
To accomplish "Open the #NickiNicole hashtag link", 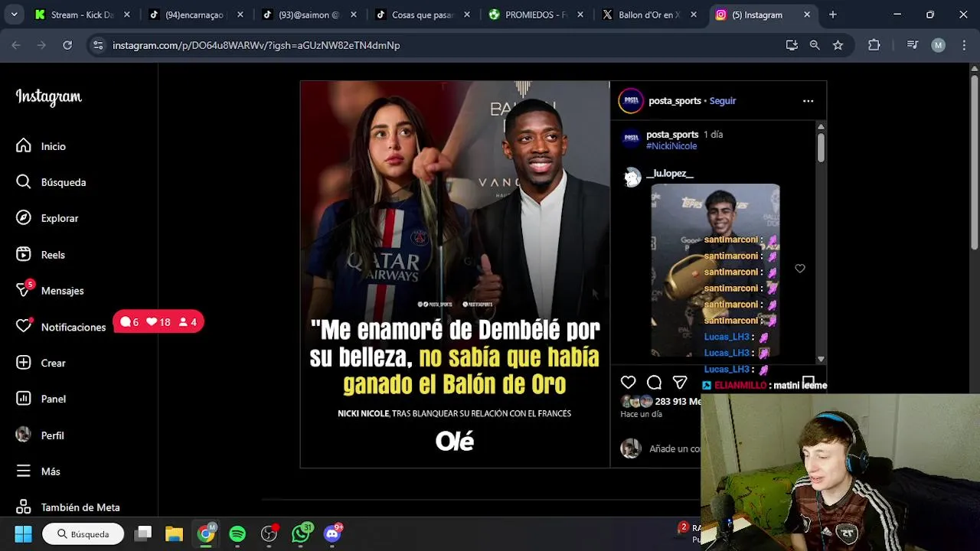I will tap(671, 146).
